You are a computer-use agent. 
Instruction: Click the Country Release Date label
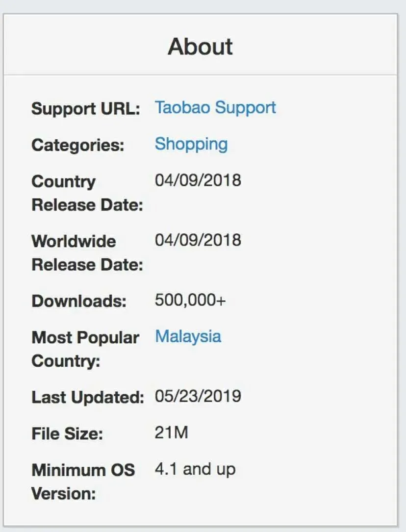tap(87, 193)
